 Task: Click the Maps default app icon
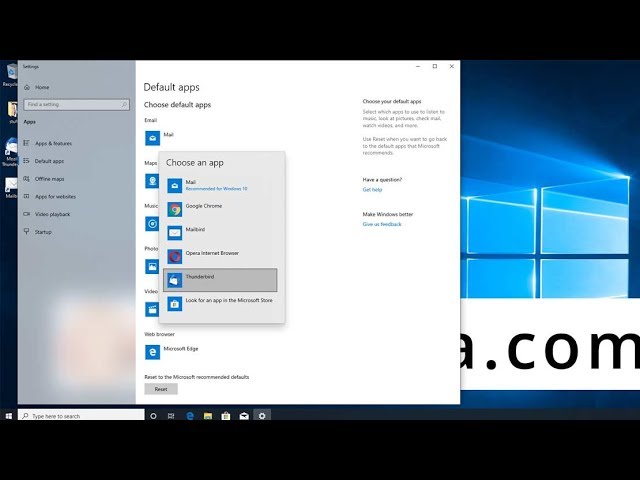(152, 181)
